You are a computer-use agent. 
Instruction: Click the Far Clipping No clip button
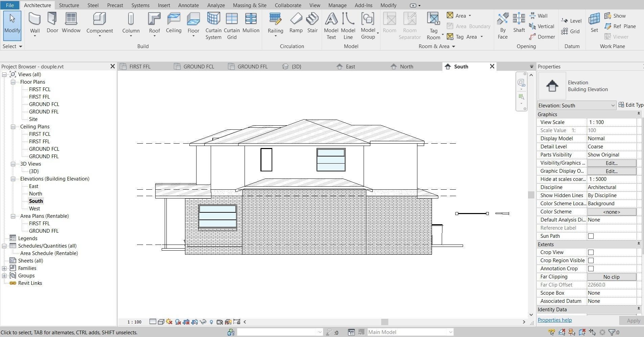612,277
